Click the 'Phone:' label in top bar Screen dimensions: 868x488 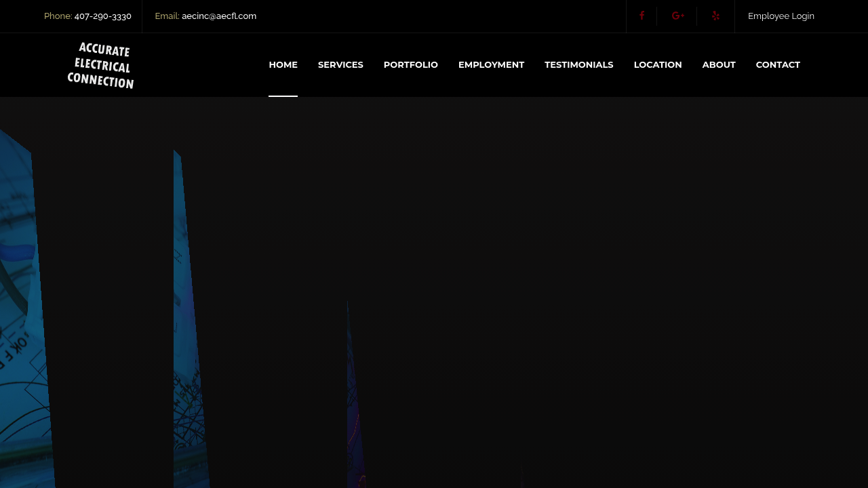(58, 16)
